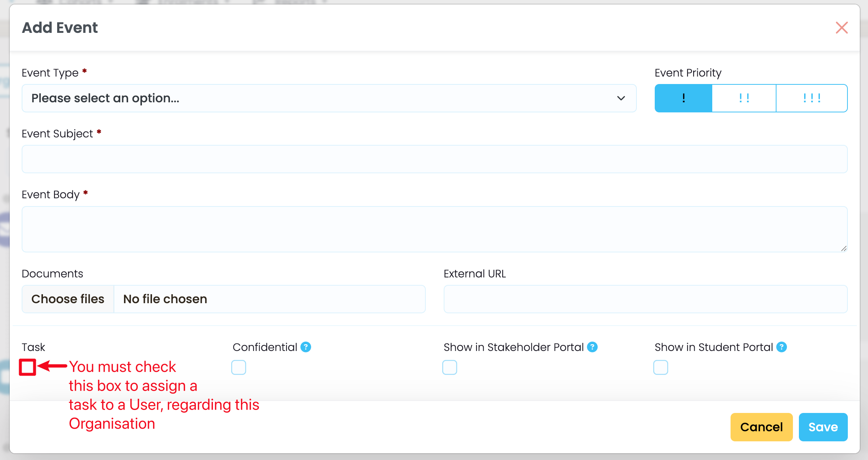Click the Event Type dropdown chevron arrow

(x=621, y=98)
